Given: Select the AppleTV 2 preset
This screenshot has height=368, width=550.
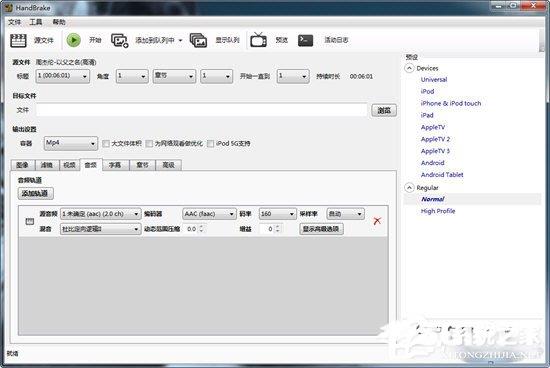Looking at the screenshot, I should 435,139.
